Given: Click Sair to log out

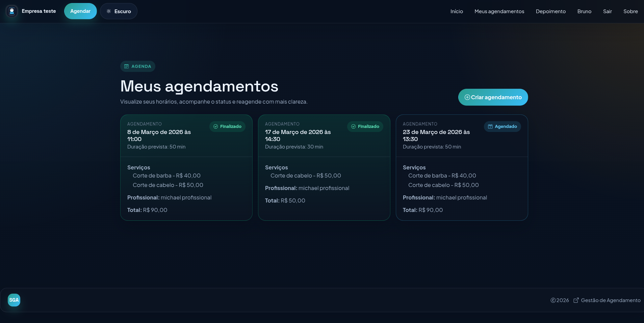Looking at the screenshot, I should tap(607, 11).
